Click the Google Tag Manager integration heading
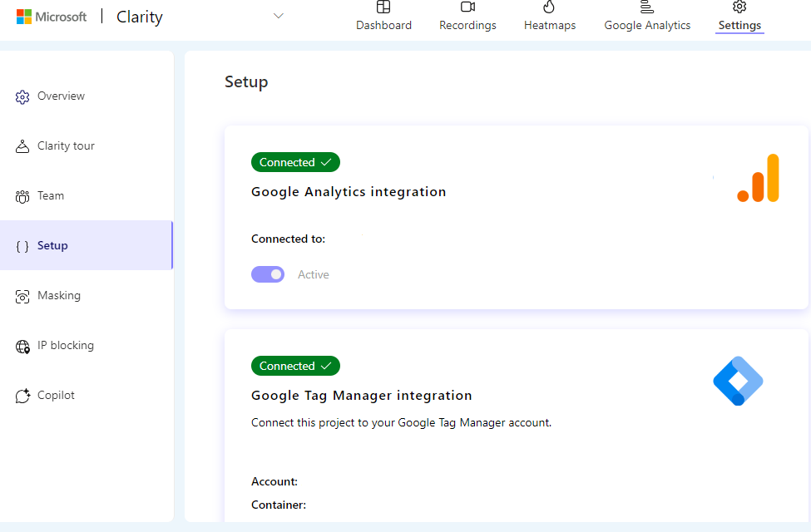 (x=362, y=396)
